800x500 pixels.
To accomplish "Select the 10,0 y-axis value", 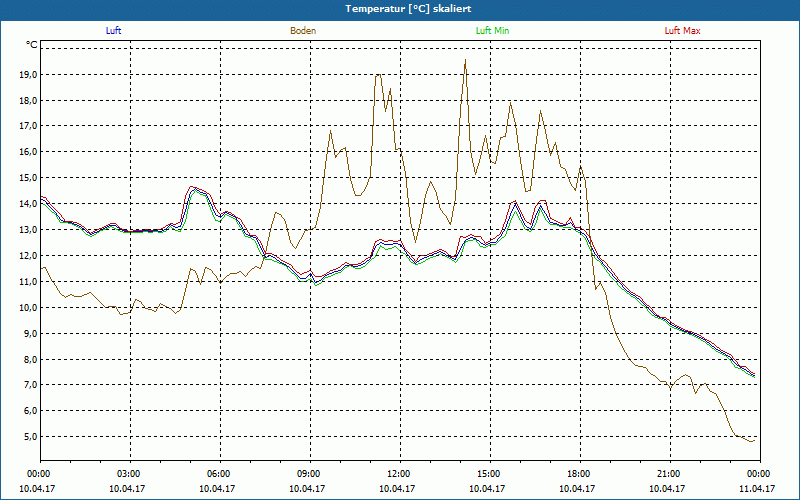I will [28, 307].
